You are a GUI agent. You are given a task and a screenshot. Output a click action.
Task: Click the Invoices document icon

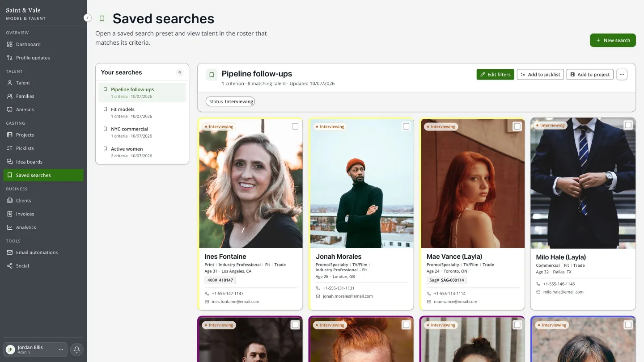[x=10, y=214]
